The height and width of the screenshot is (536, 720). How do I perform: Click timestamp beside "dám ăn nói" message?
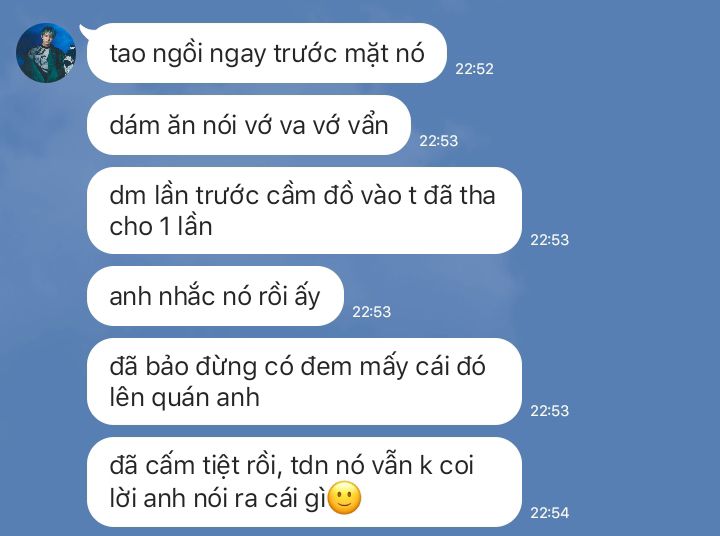click(438, 141)
